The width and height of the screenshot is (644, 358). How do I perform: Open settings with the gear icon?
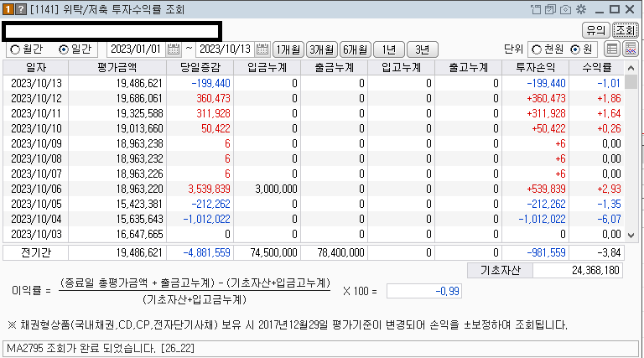point(581,9)
